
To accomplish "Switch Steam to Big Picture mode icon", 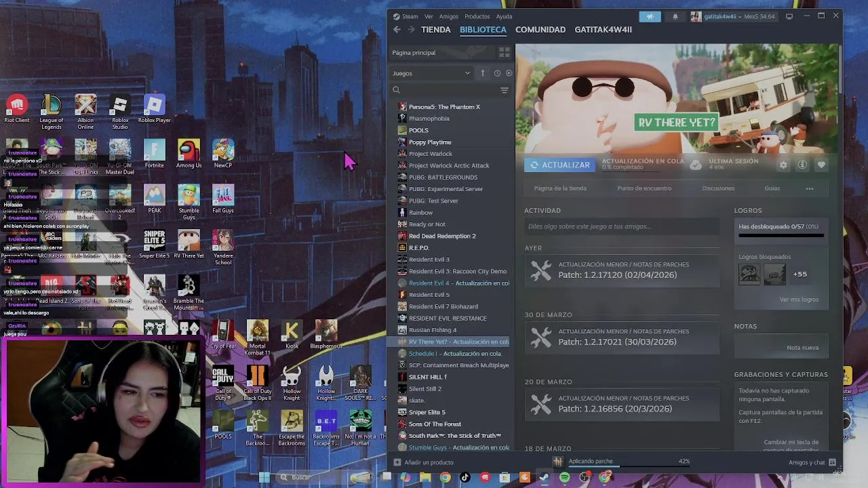I will [x=789, y=16].
